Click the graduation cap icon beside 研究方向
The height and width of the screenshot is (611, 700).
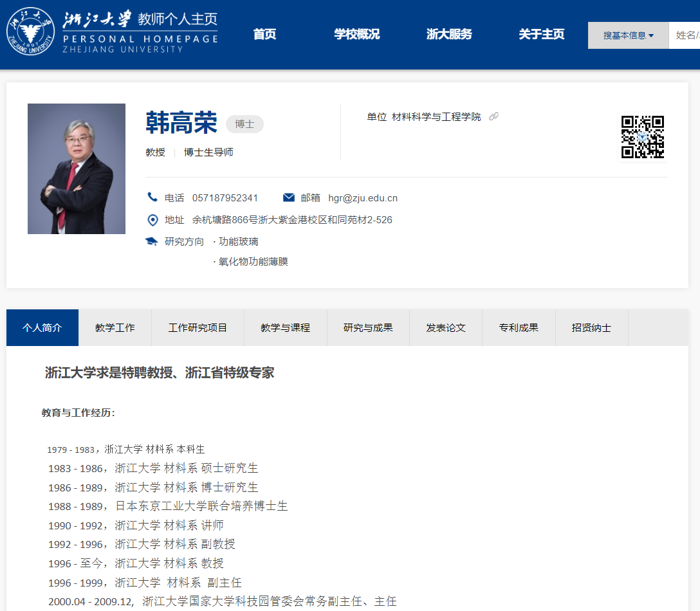(152, 241)
